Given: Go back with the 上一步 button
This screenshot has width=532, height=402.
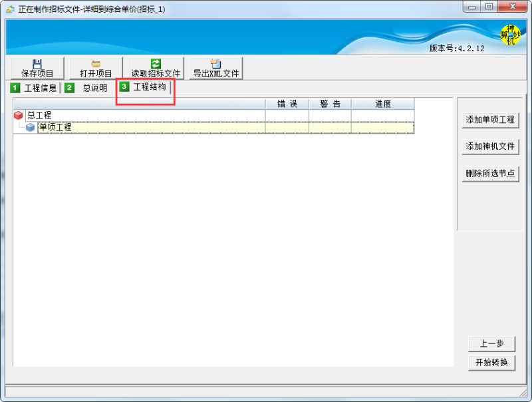Looking at the screenshot, I should tap(491, 344).
